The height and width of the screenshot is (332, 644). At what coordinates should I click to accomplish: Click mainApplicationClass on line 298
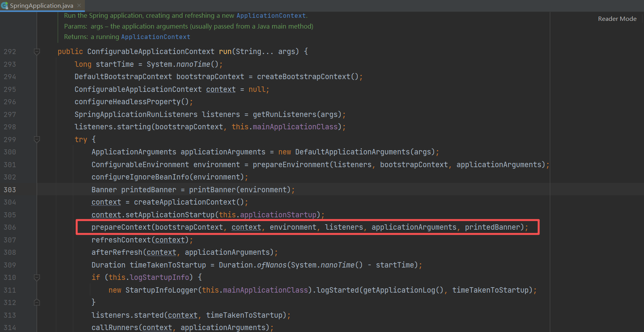pos(295,127)
